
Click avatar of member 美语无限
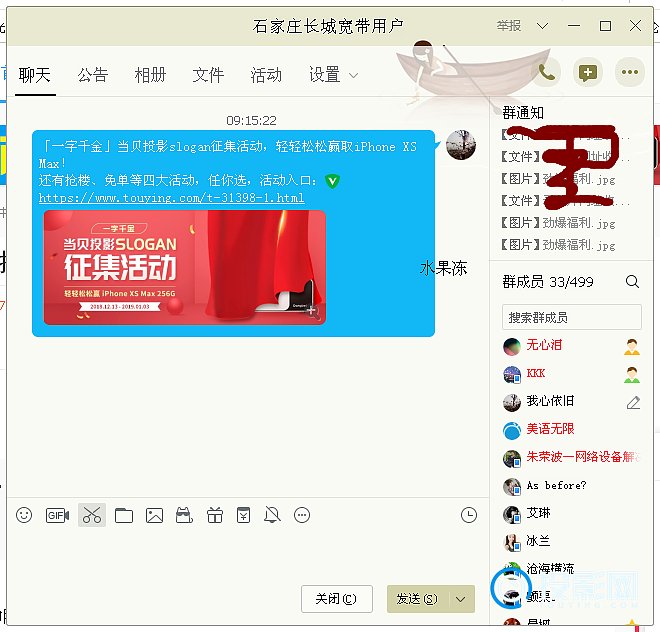(x=512, y=430)
